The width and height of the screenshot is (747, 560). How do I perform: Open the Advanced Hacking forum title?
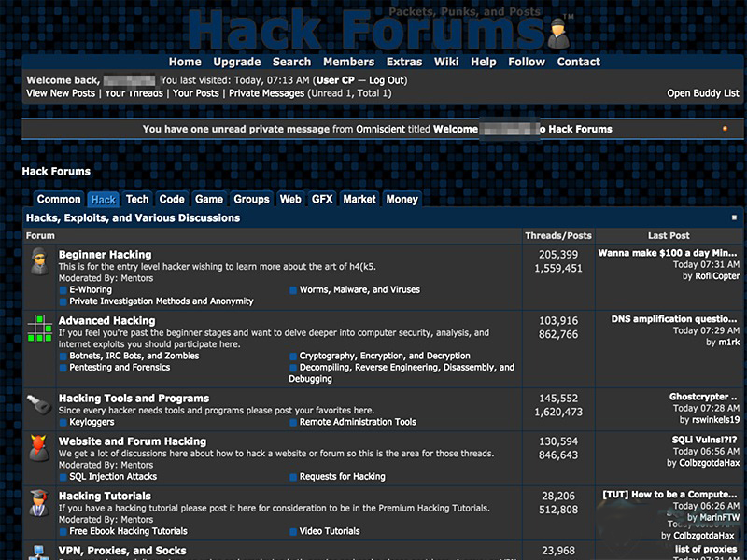pos(106,321)
